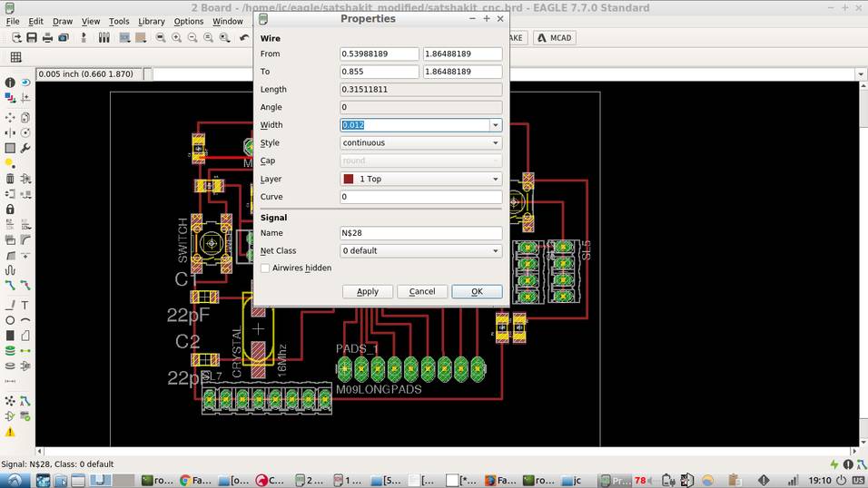Screen dimensions: 868x488
Task: Click the Zoom in magnifier icon
Action: coord(176,37)
